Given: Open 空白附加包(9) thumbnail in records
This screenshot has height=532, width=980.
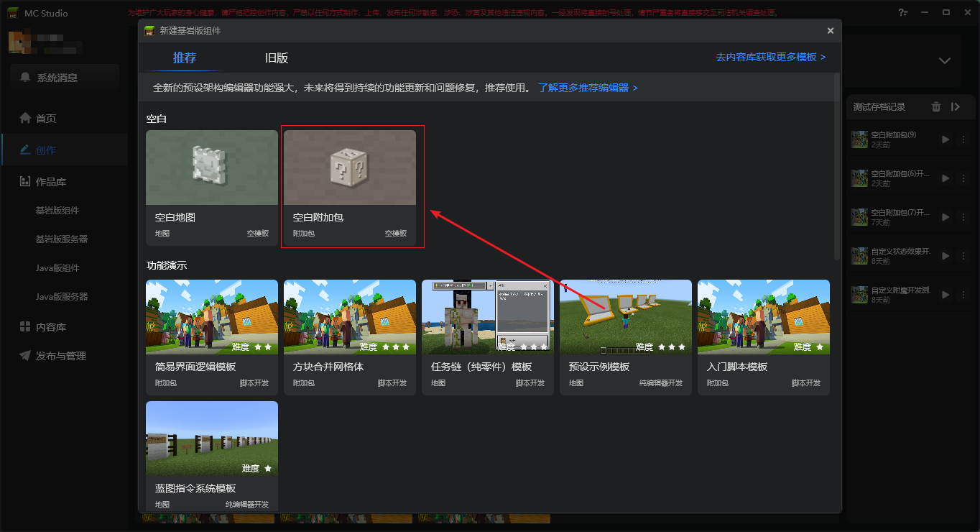Looking at the screenshot, I should click(x=859, y=139).
